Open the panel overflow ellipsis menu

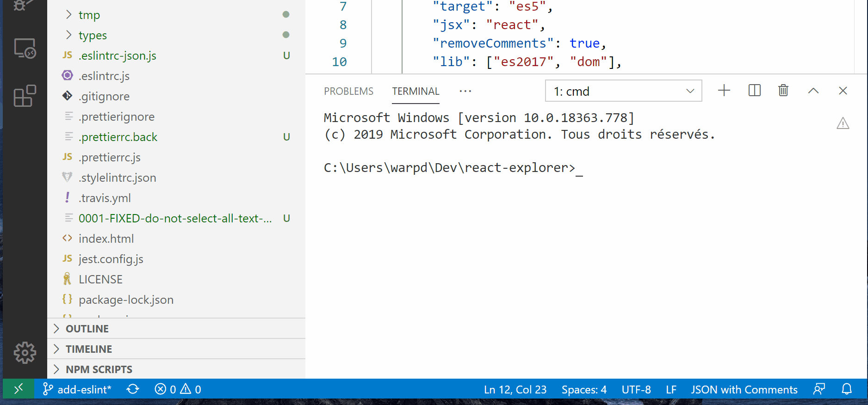point(465,91)
